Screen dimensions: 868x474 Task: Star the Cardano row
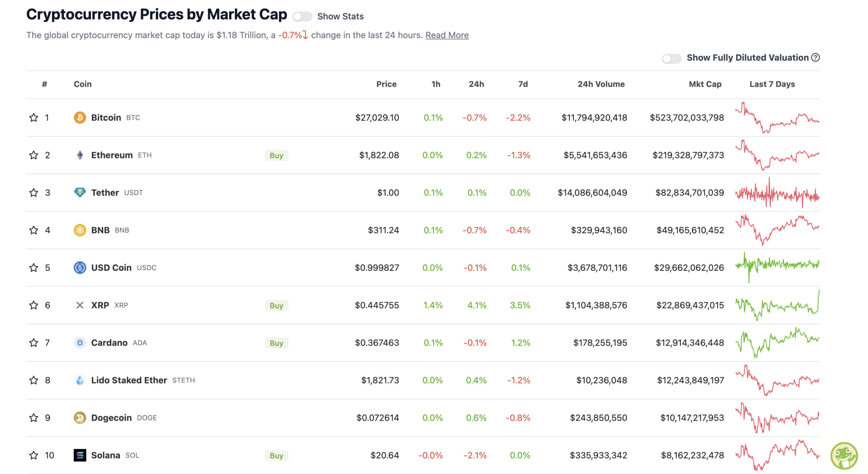pos(34,343)
